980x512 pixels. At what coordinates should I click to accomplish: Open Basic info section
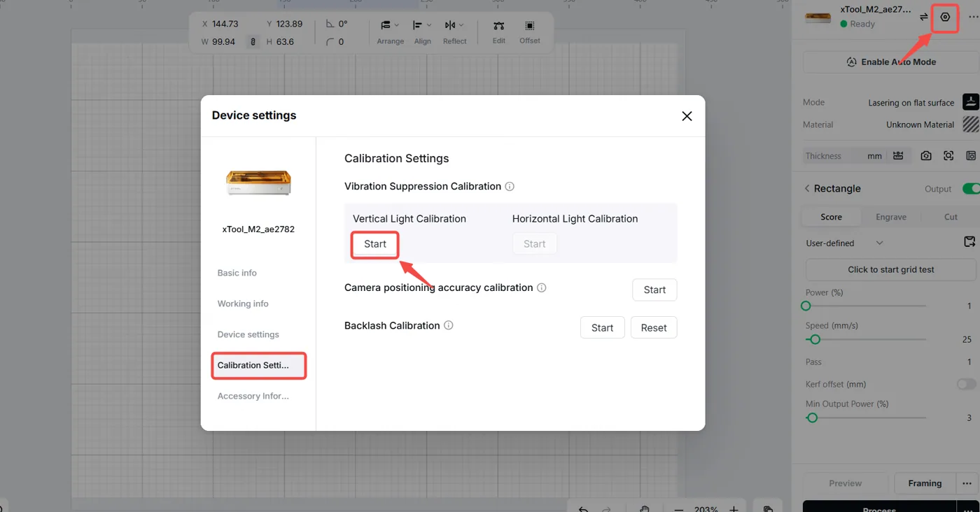(x=237, y=273)
